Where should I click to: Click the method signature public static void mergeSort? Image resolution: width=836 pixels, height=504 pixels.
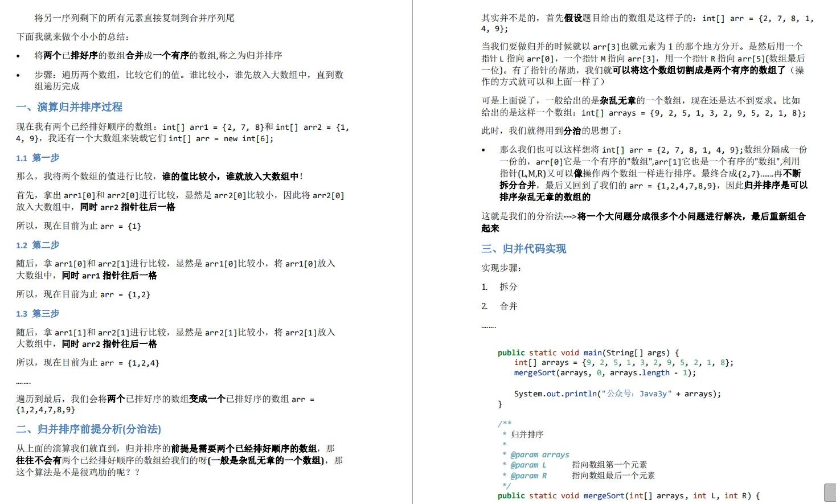629,496
